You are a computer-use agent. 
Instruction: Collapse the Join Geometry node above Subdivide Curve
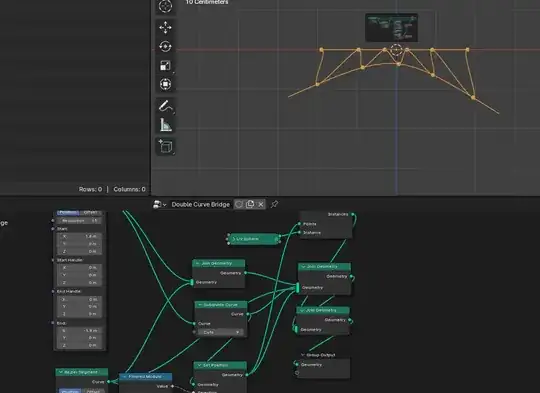coord(197,263)
